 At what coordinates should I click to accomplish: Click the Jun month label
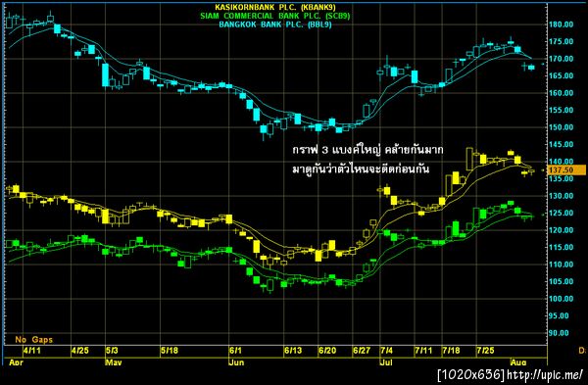[236, 362]
